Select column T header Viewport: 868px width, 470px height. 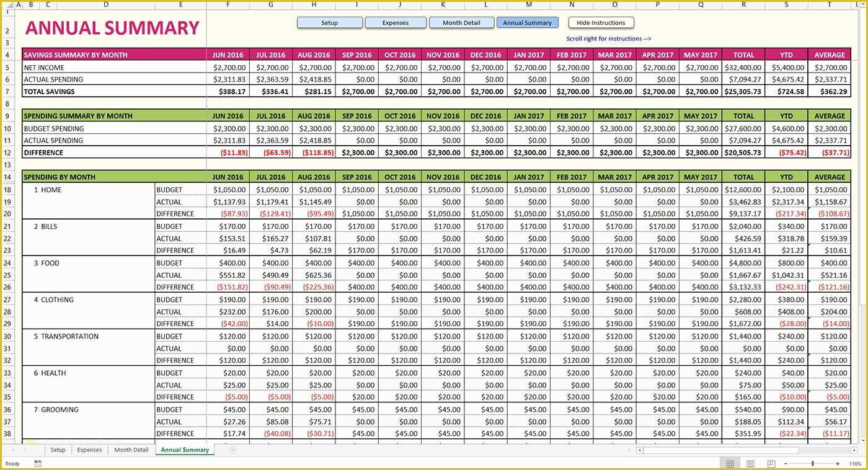tap(829, 5)
